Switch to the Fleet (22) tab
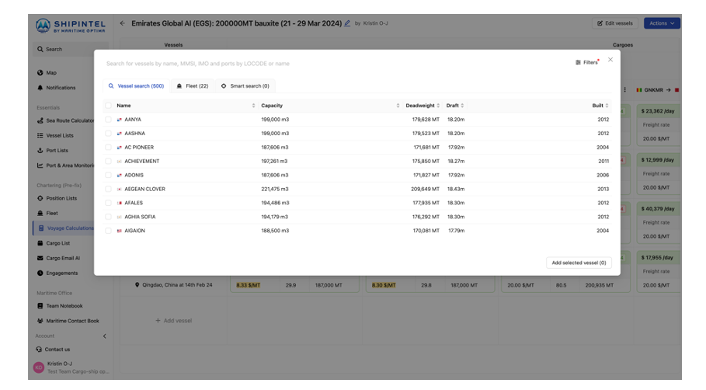 point(192,86)
